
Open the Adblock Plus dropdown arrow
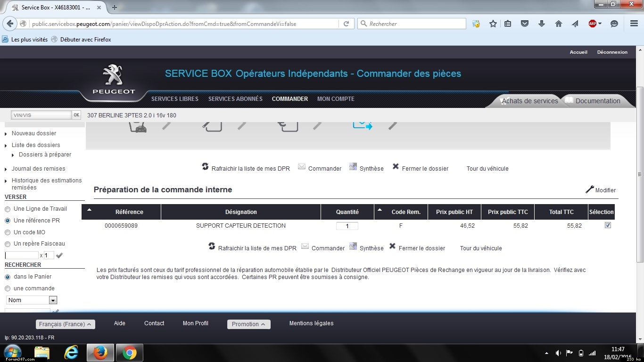pos(600,24)
